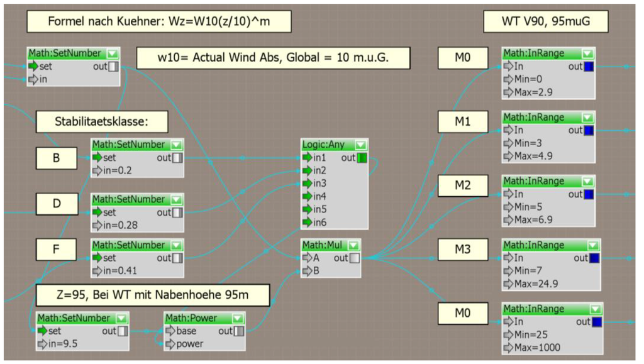Select the B input port on Math:Mul
The image size is (644, 364).
[308, 271]
